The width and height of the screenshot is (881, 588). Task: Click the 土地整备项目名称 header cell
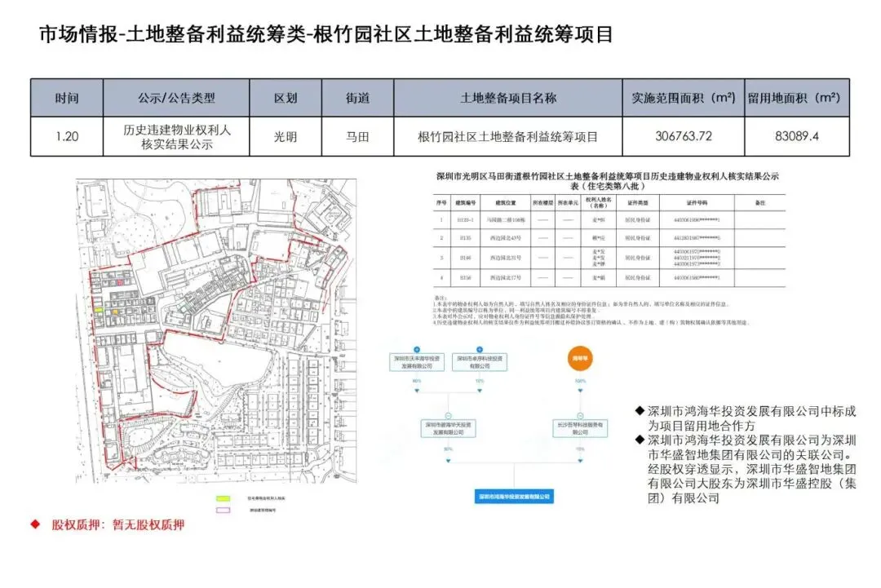[x=508, y=98]
